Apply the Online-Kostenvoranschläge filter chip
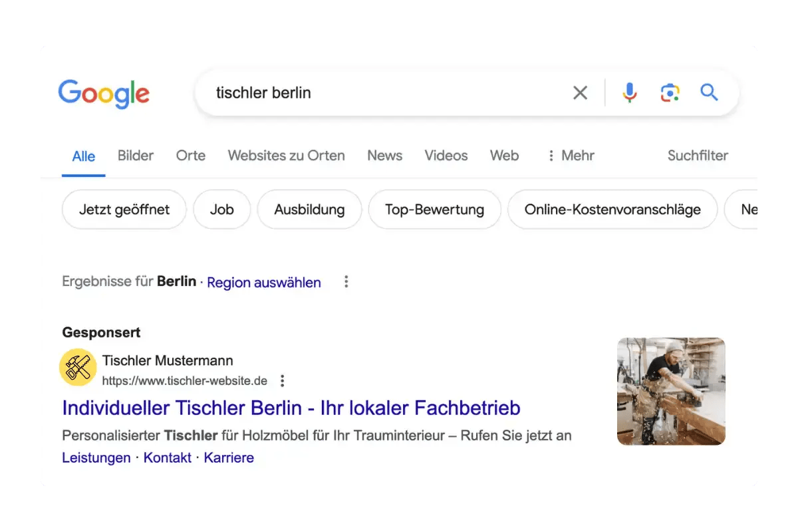This screenshot has height=532, width=798. (x=612, y=209)
